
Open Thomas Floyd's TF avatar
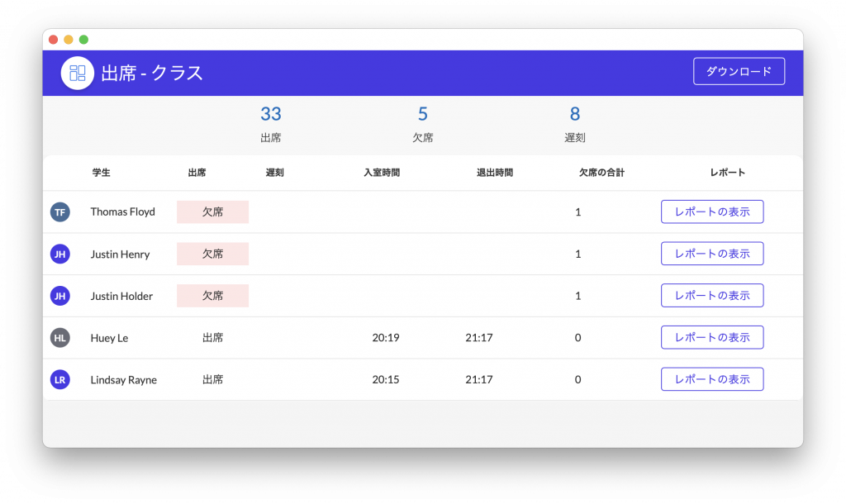coord(59,212)
